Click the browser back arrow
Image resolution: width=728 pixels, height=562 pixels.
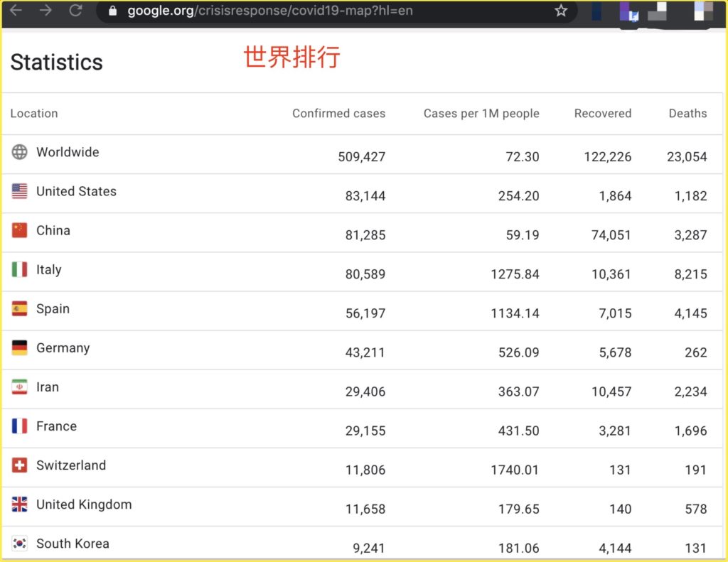[16, 11]
